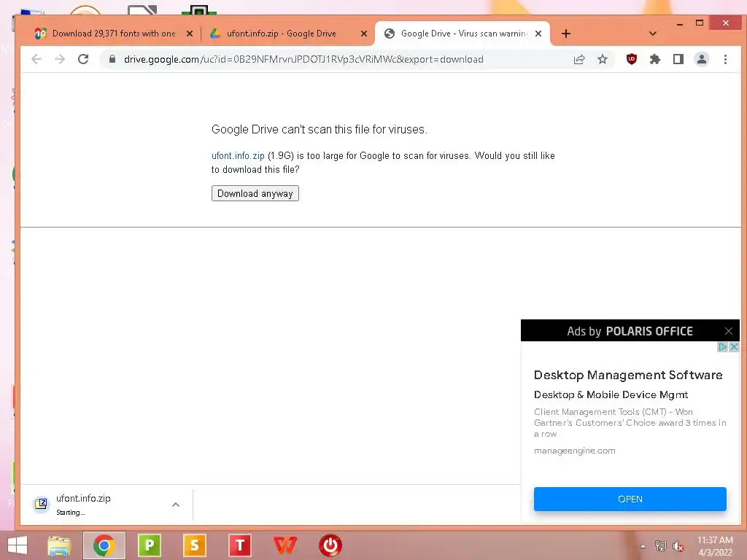Image resolution: width=747 pixels, height=560 pixels.
Task: Click the Desktop & Mobile Device Mgmt ad subtitle
Action: (611, 394)
